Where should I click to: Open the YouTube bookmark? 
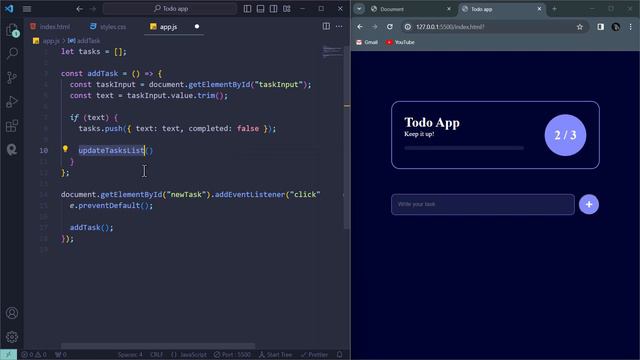(400, 42)
